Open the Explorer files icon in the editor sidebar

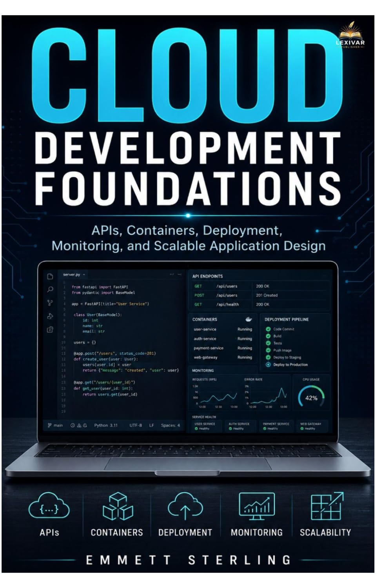tap(50, 277)
